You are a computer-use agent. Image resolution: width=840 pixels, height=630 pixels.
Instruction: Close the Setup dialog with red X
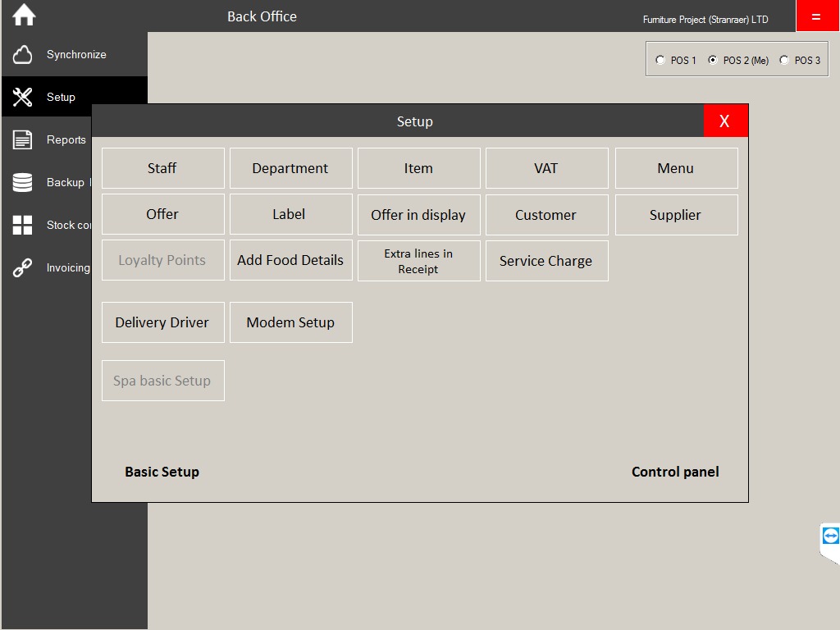tap(725, 121)
